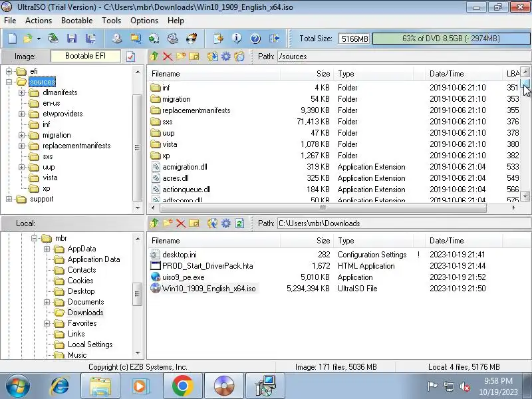Open image information icon

pyautogui.click(x=237, y=39)
